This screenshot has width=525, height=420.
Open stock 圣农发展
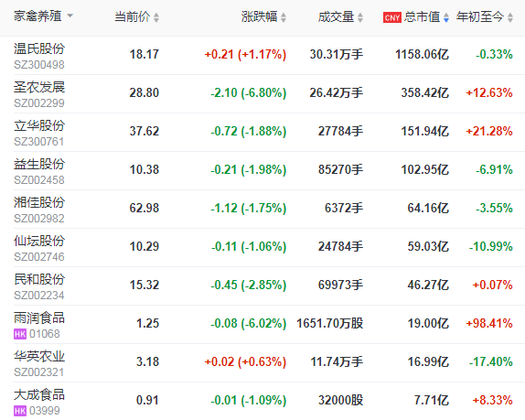pyautogui.click(x=39, y=87)
